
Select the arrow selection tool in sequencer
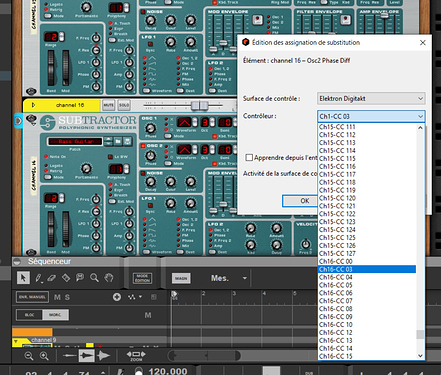tap(23, 277)
